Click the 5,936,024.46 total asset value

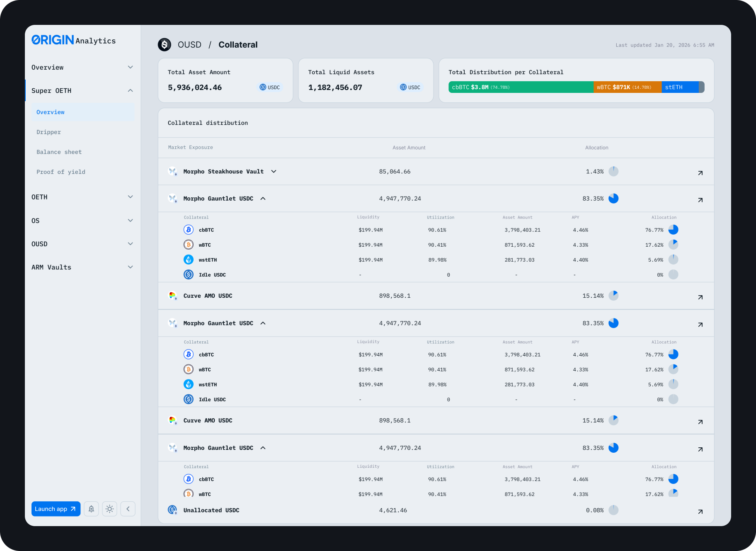click(195, 87)
